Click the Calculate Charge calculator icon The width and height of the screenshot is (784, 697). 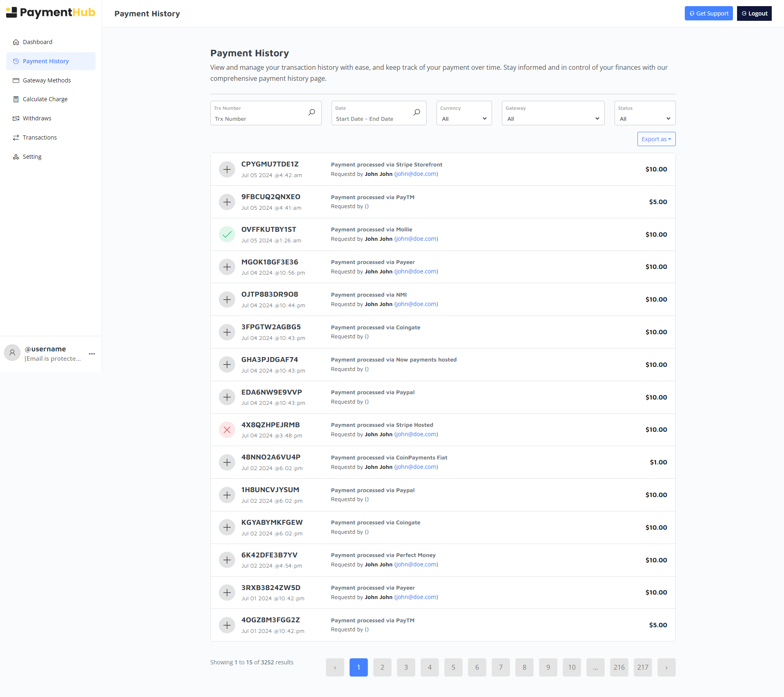pyautogui.click(x=16, y=99)
